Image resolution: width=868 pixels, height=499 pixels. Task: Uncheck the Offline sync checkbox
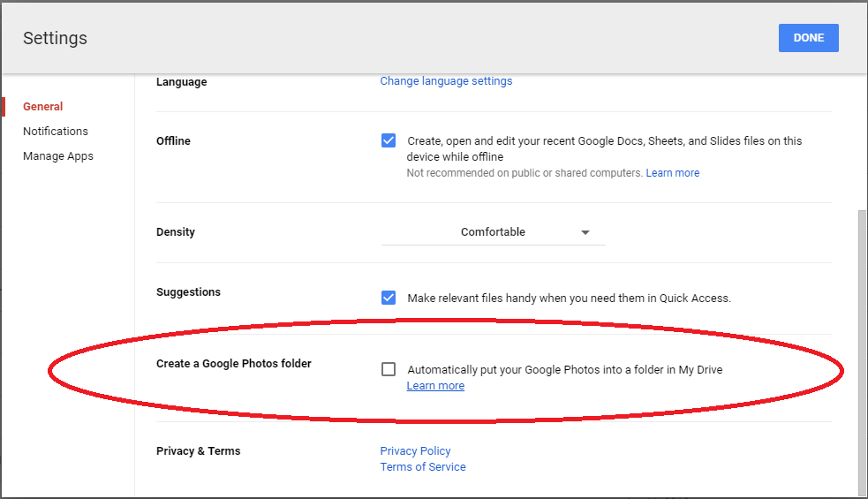pos(389,140)
